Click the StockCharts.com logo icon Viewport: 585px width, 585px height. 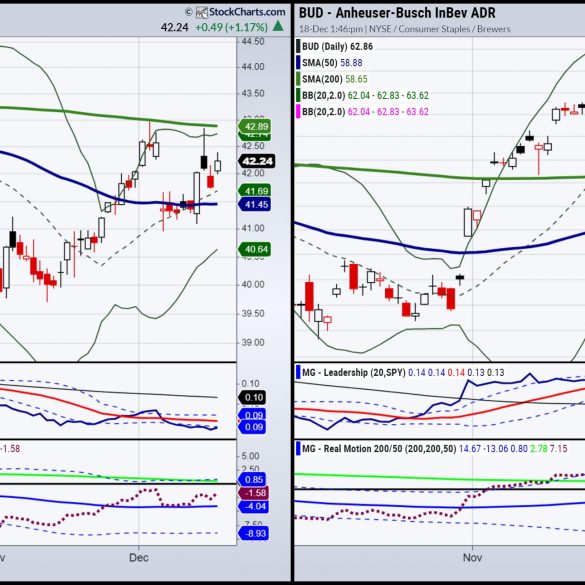[201, 12]
